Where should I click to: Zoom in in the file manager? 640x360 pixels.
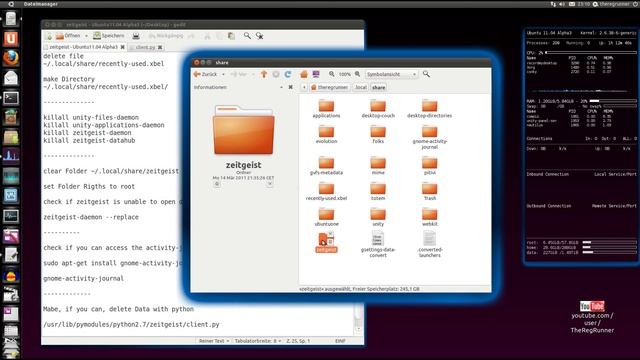tap(358, 74)
